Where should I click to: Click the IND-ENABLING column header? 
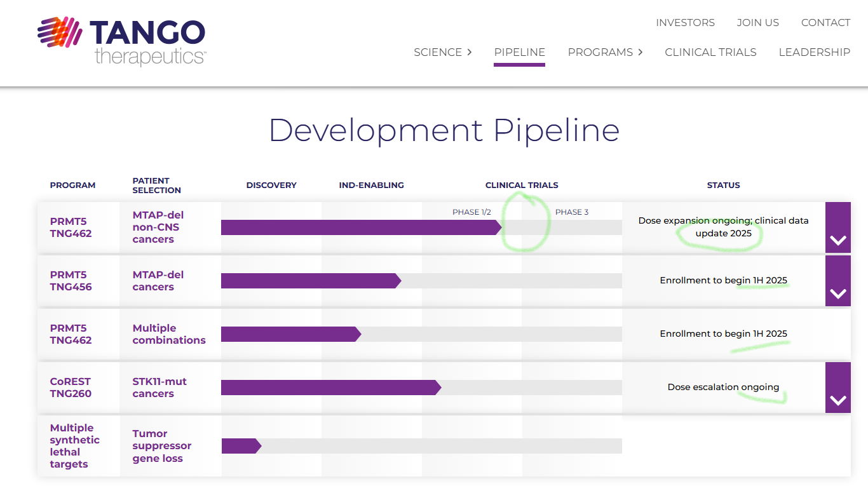click(x=371, y=186)
